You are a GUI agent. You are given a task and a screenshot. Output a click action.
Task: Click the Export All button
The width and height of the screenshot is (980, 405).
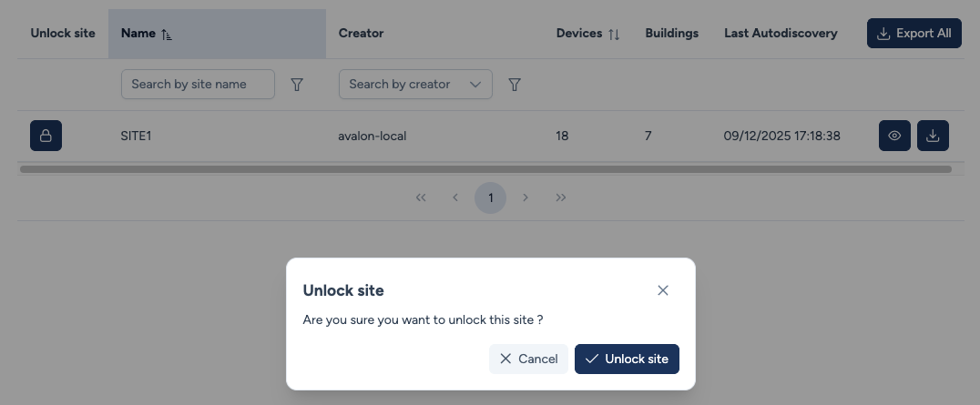(914, 34)
